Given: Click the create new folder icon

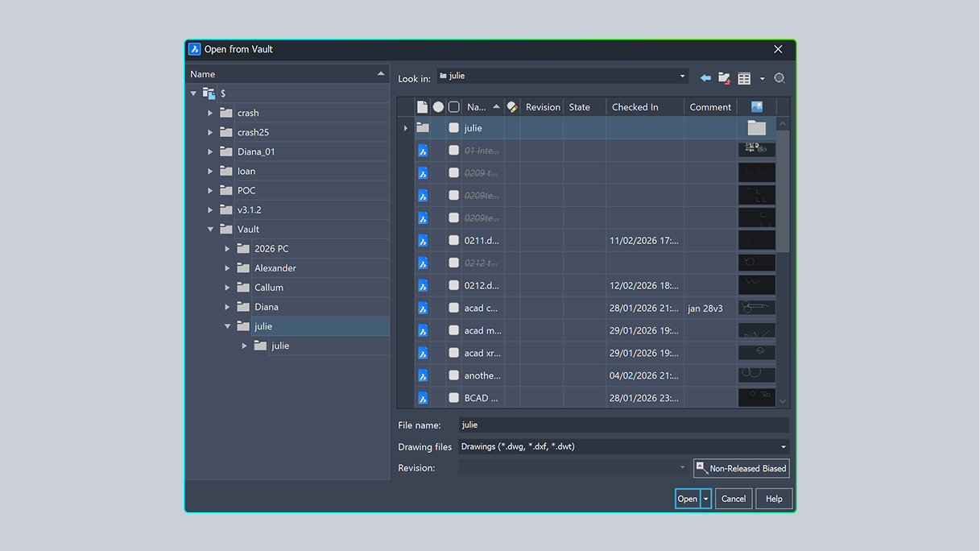Looking at the screenshot, I should pyautogui.click(x=724, y=77).
